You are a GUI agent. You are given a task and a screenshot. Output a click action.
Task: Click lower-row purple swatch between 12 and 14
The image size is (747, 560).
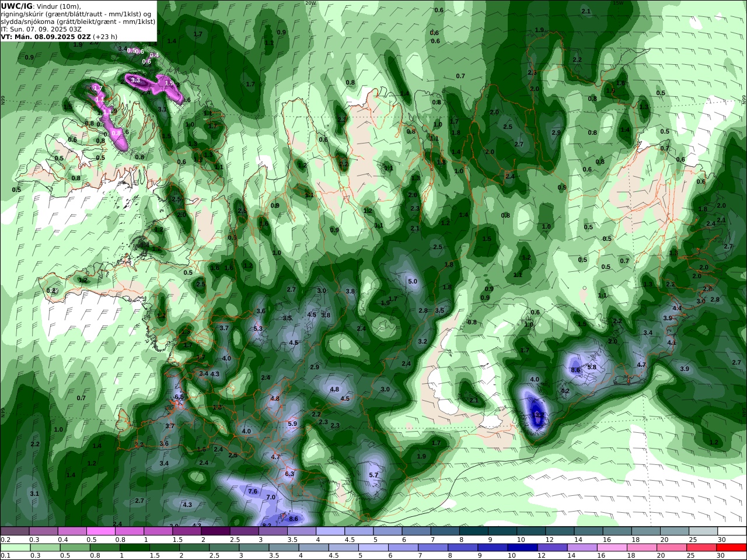tap(552, 548)
